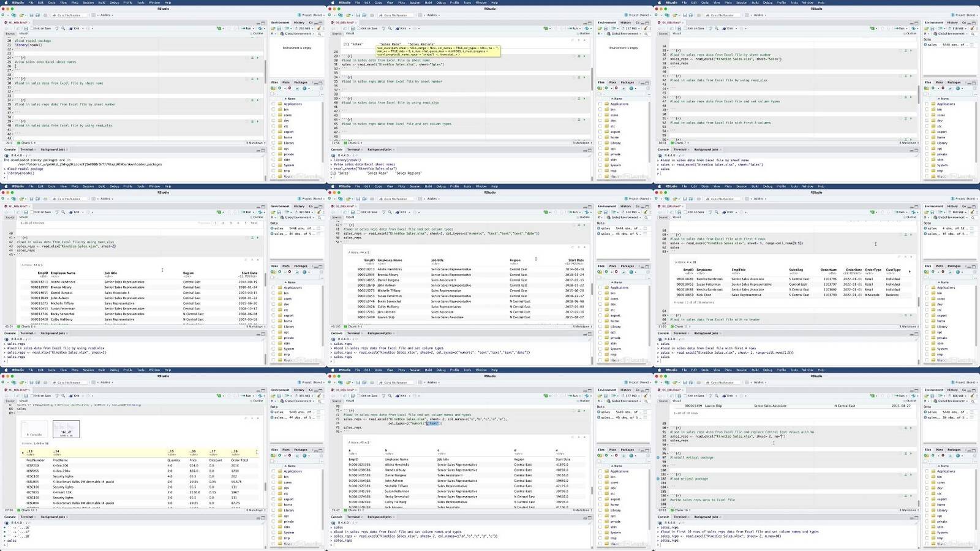
Task: Select the tbl_df output thumbnail in bottom-left window
Action: tap(66, 428)
